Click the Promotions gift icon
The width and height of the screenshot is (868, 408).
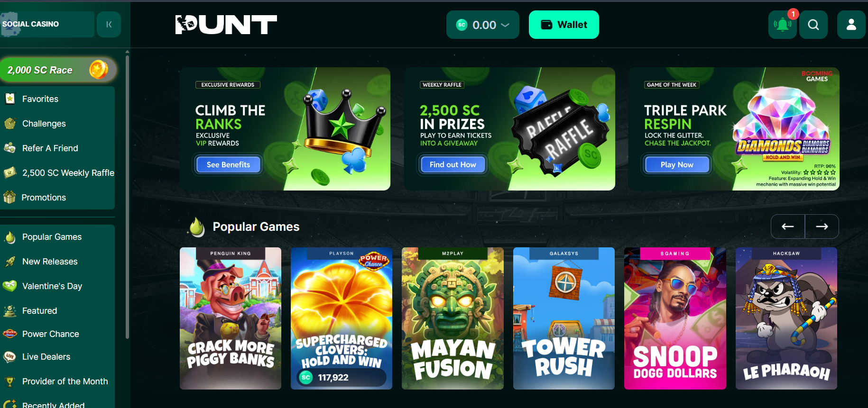click(x=9, y=197)
